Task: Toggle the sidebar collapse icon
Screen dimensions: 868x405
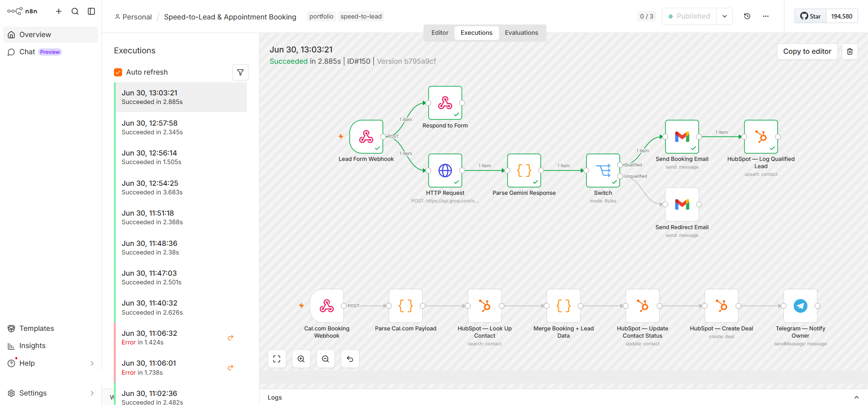Action: (91, 11)
